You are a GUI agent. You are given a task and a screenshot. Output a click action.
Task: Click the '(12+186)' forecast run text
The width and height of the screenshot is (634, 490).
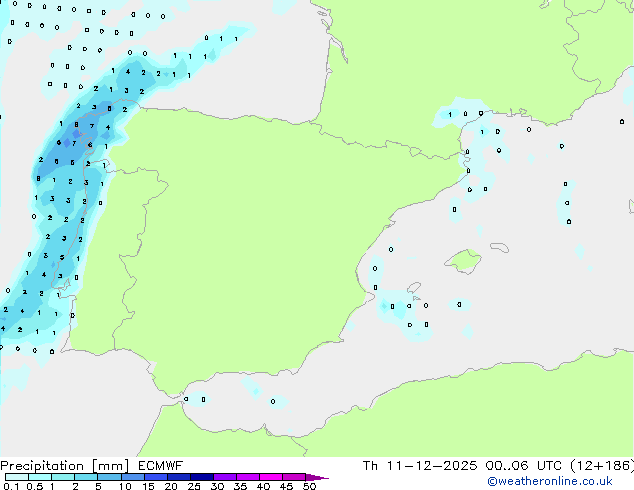(x=602, y=466)
